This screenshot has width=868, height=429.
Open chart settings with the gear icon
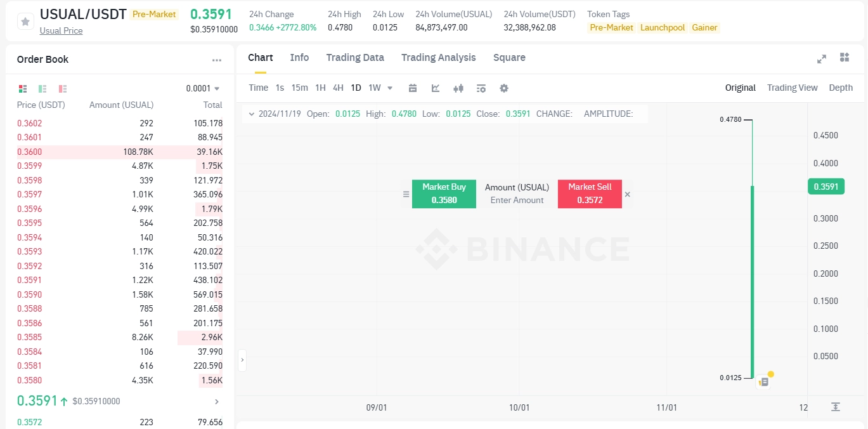[504, 88]
